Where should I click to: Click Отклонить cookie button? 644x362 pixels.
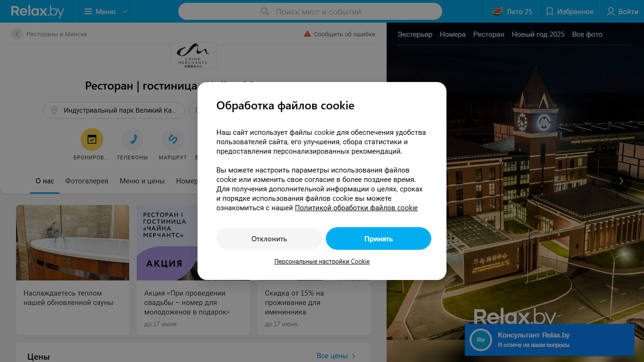(269, 239)
